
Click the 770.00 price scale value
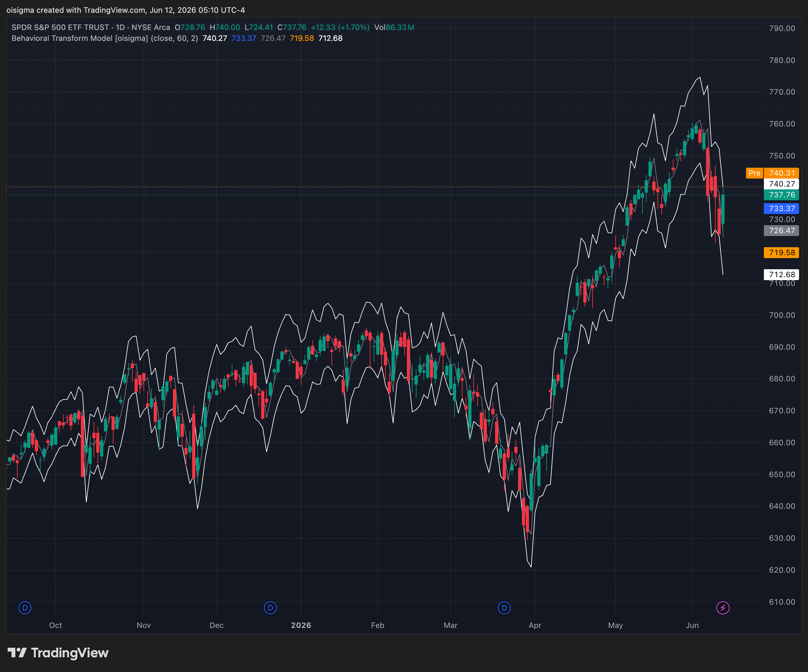pyautogui.click(x=782, y=92)
